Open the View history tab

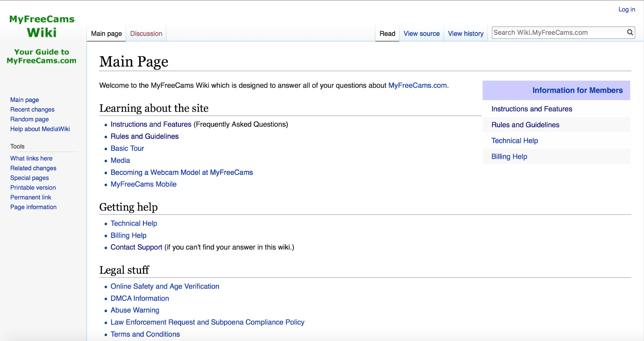pyautogui.click(x=465, y=34)
